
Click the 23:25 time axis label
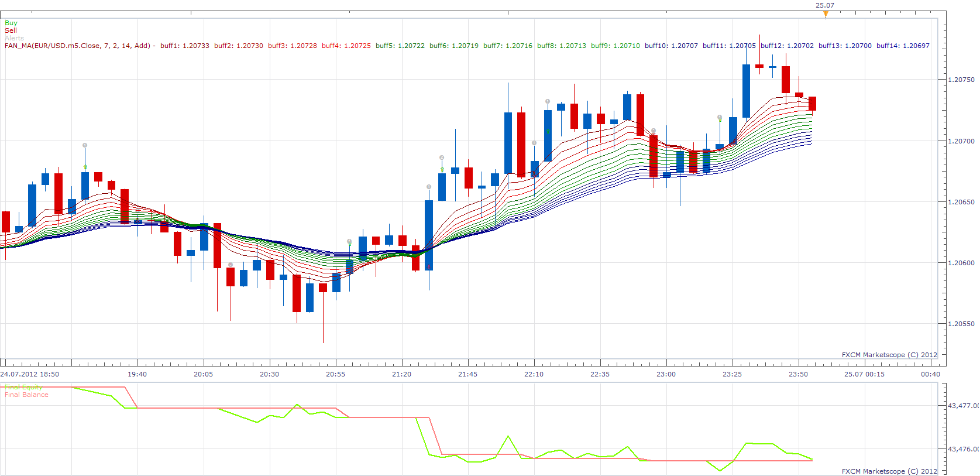click(x=733, y=374)
